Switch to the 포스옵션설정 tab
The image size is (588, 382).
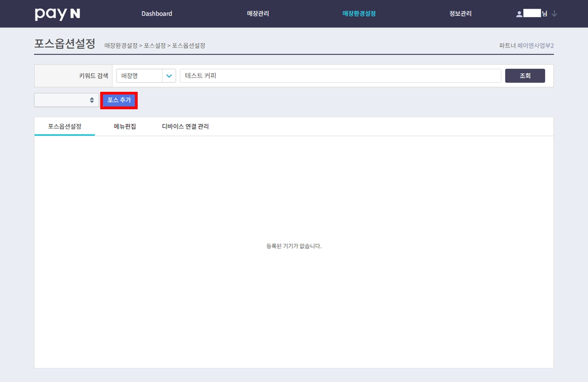(x=65, y=127)
